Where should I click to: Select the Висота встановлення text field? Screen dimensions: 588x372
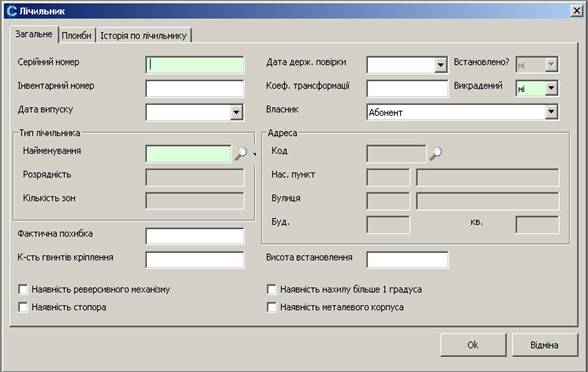[x=407, y=260]
